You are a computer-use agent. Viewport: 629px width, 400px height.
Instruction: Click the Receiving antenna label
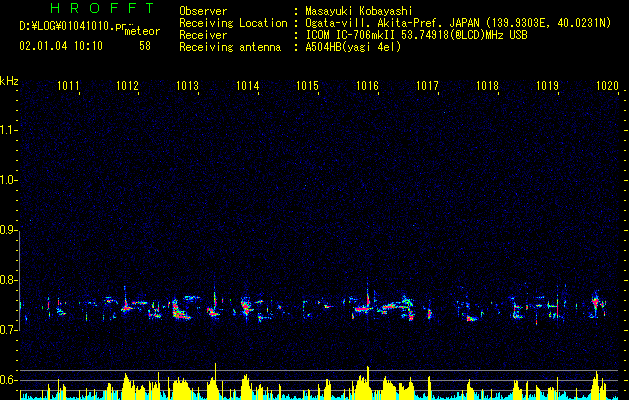(x=230, y=47)
